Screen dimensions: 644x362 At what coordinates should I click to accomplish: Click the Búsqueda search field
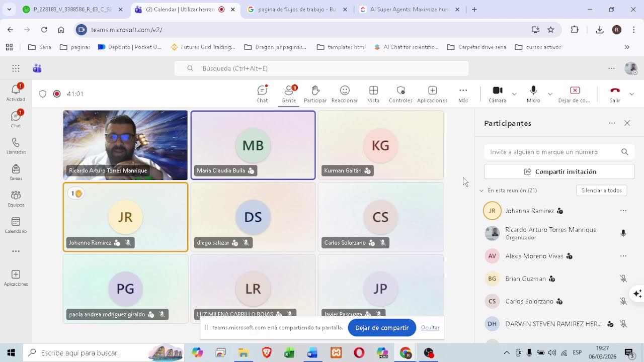click(321, 68)
